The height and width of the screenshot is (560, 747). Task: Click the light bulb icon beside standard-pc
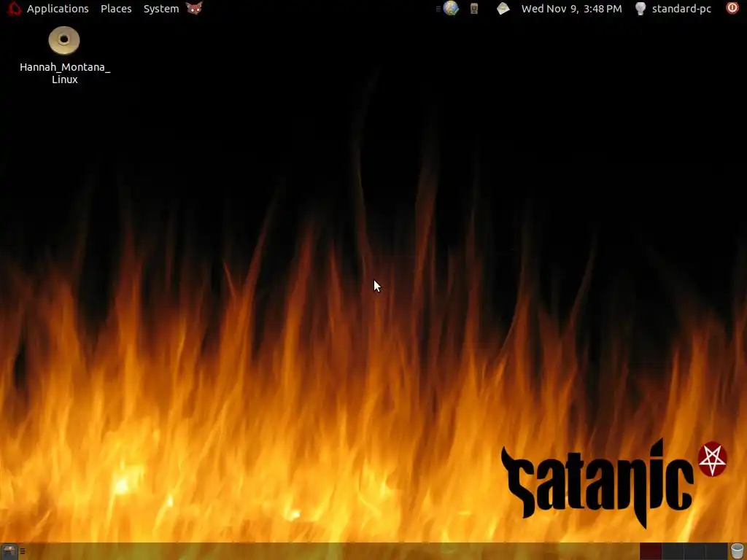pos(640,9)
